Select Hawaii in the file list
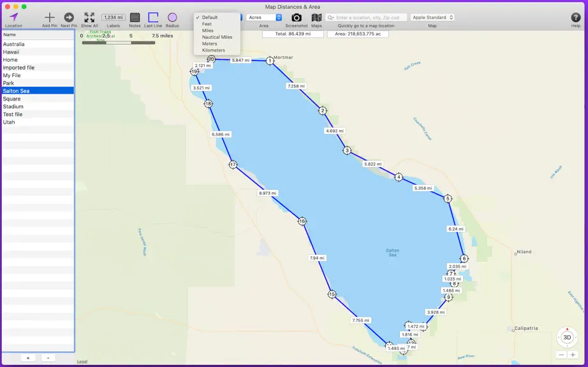This screenshot has height=367, width=588. (x=38, y=52)
